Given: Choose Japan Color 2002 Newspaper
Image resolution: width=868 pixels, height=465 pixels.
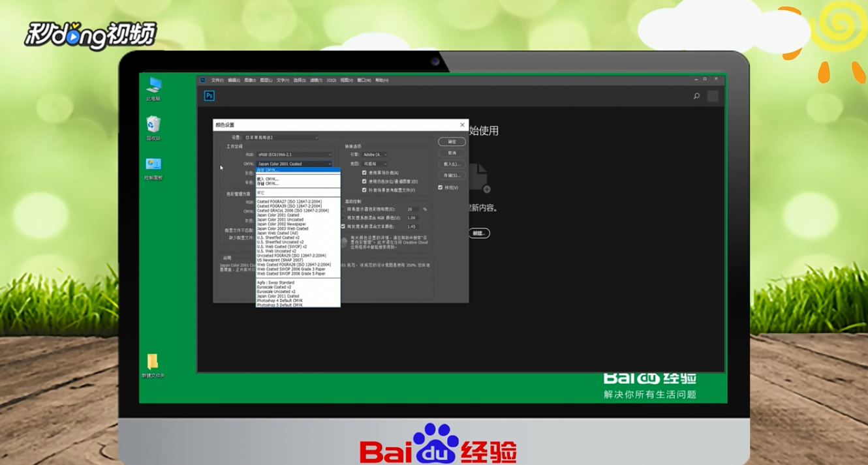Looking at the screenshot, I should (x=298, y=224).
